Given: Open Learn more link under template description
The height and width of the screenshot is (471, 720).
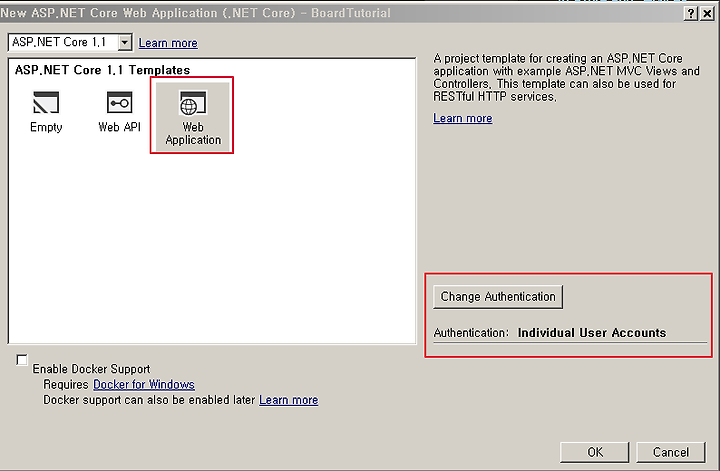Looking at the screenshot, I should pos(462,118).
